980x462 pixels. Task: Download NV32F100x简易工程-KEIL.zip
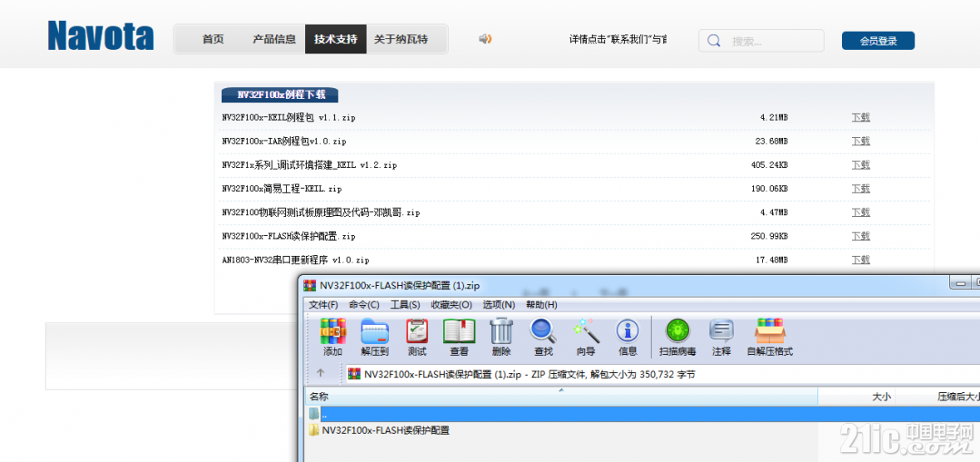861,188
